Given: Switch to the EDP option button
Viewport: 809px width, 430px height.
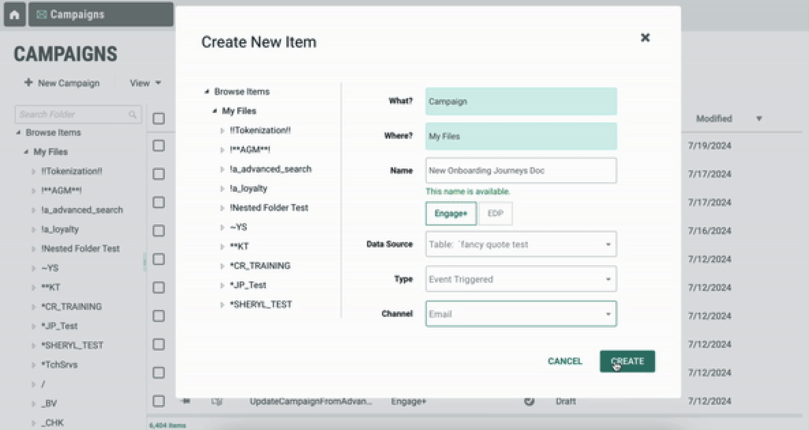Looking at the screenshot, I should pyautogui.click(x=494, y=214).
